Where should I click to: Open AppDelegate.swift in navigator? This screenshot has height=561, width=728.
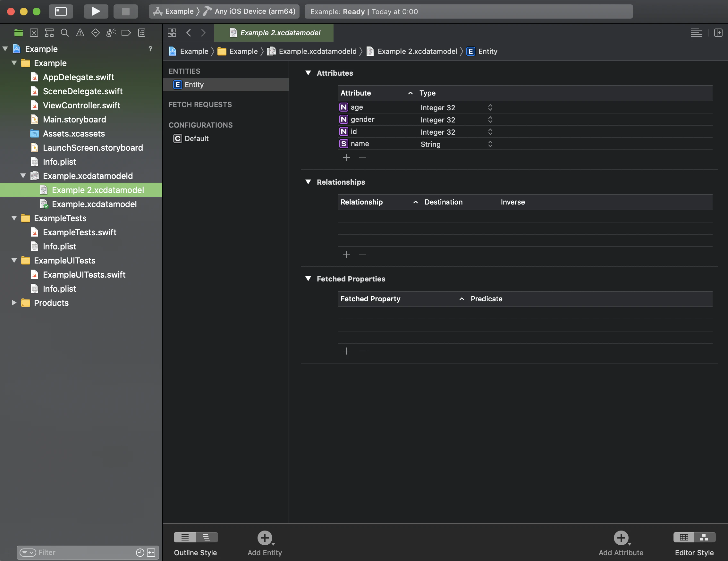pos(78,77)
